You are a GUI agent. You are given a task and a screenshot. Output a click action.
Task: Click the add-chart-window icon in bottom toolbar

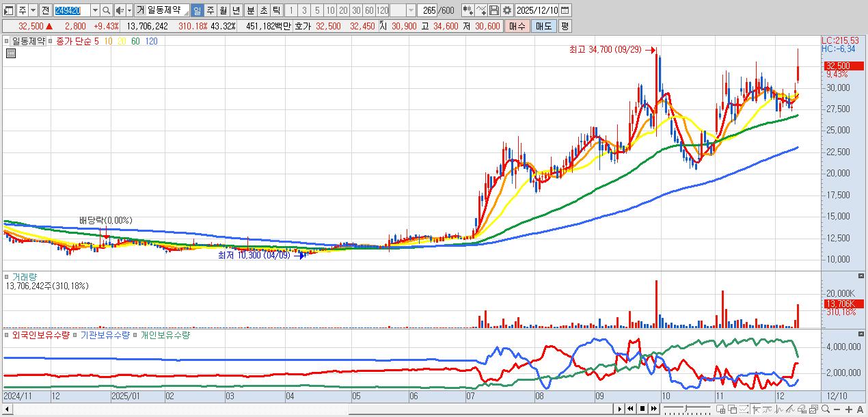coord(720,409)
